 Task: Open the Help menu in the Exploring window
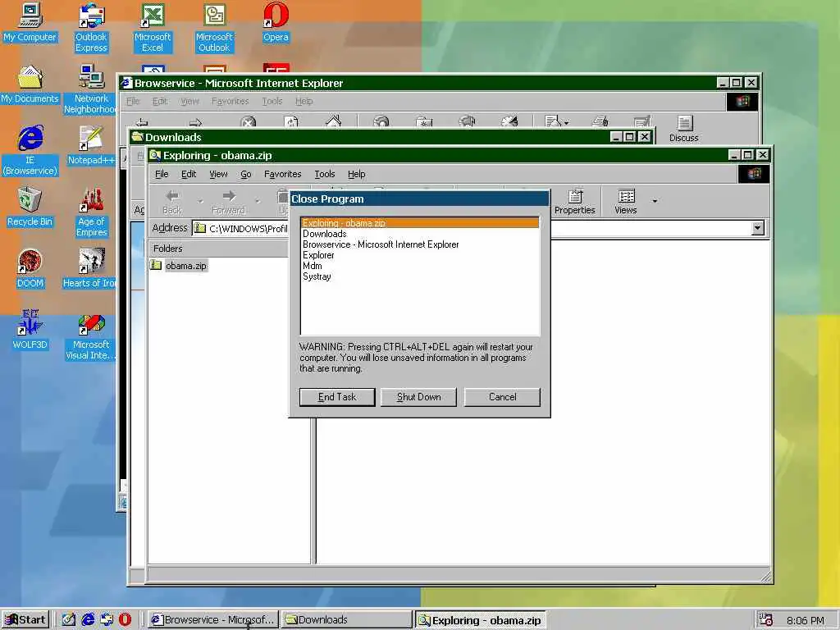356,174
